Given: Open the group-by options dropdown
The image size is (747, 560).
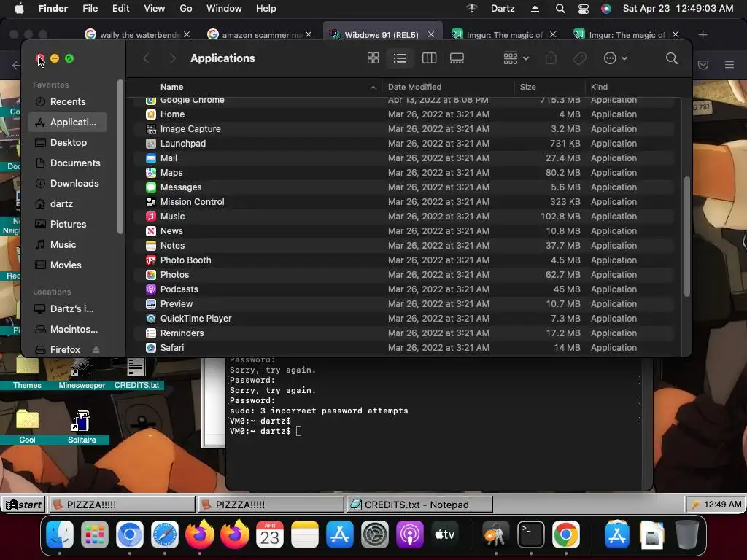Looking at the screenshot, I should 516,58.
